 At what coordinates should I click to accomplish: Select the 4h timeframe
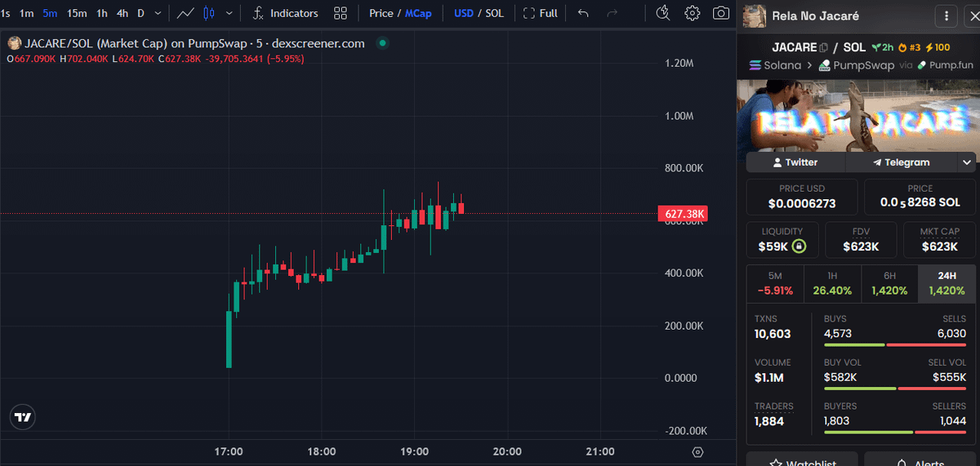[x=122, y=13]
